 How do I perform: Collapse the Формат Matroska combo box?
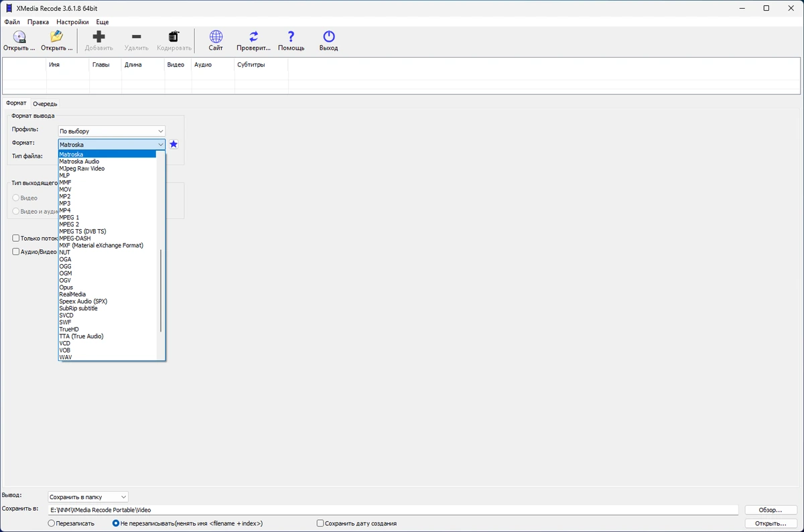pos(112,144)
